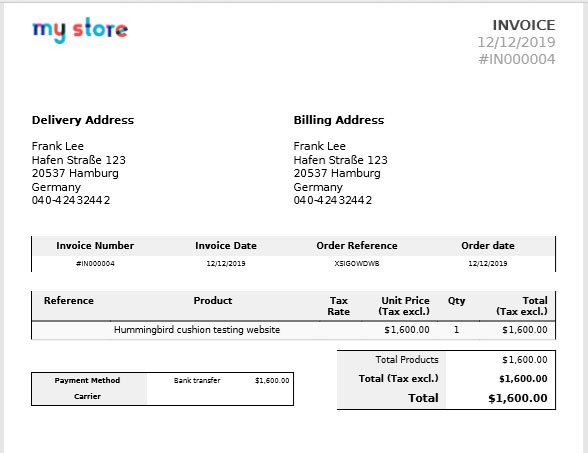Click the Tax Rate column header
Viewport: 588px width, 453px height.
(338, 306)
